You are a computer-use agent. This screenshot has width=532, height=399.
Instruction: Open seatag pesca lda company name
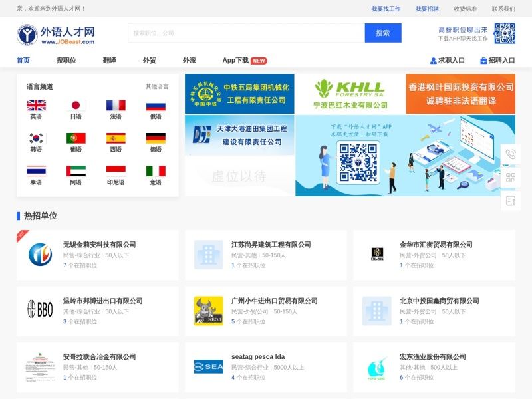pos(258,357)
